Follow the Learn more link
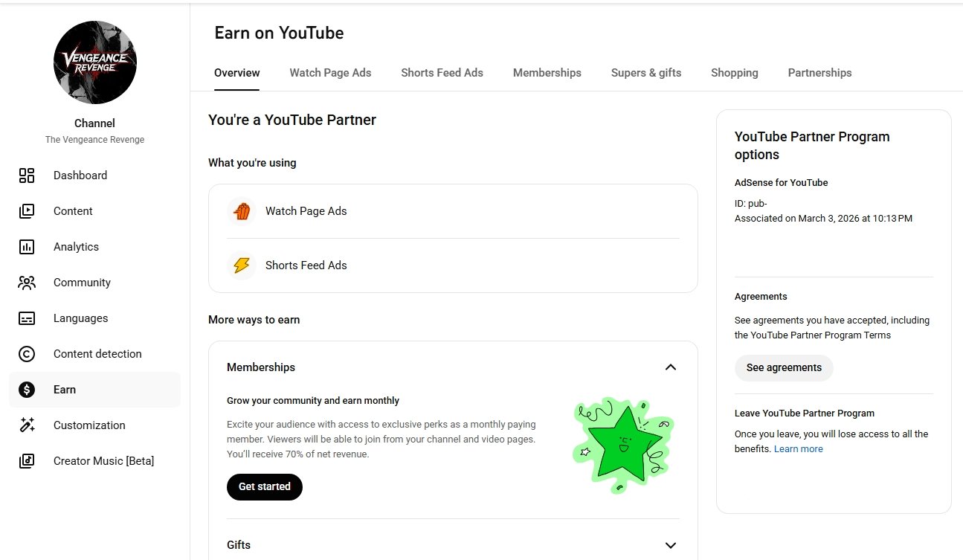Viewport: 963px width, 560px height. coord(798,449)
